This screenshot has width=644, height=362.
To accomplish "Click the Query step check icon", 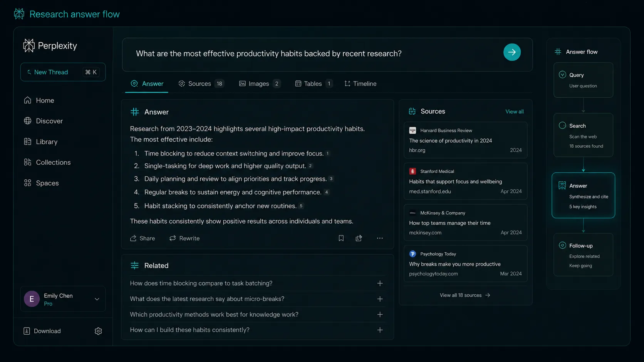I will [x=562, y=75].
